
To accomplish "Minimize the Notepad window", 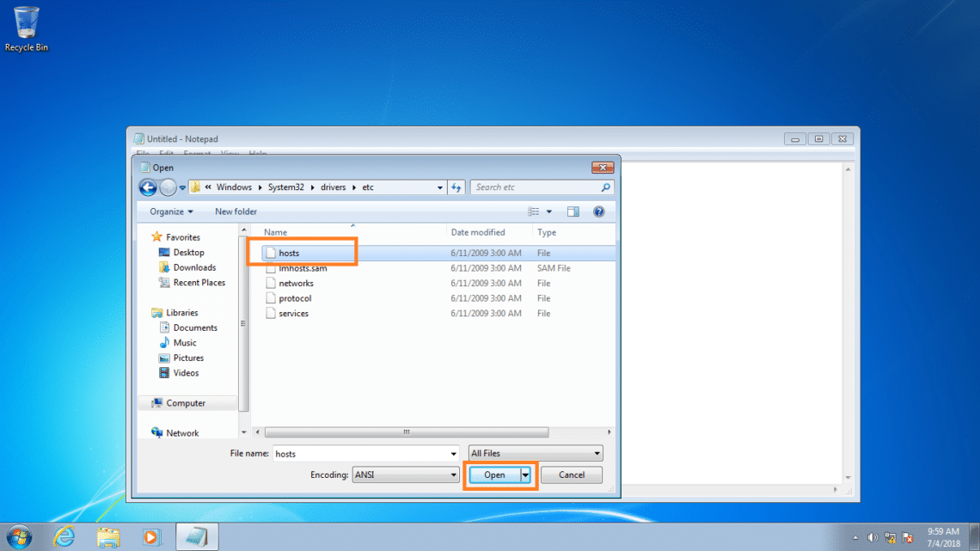I will pyautogui.click(x=795, y=138).
